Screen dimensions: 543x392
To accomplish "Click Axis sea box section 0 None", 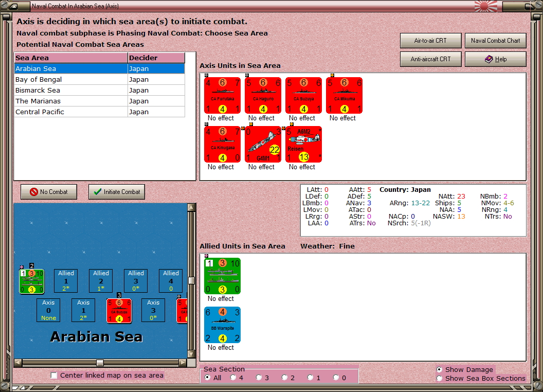I will point(48,310).
